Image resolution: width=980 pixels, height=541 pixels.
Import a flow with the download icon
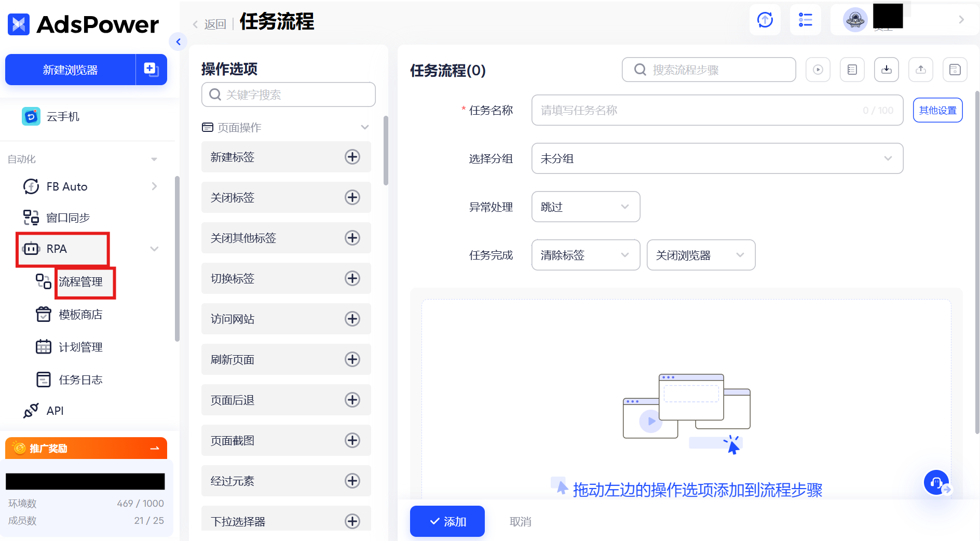pyautogui.click(x=886, y=70)
